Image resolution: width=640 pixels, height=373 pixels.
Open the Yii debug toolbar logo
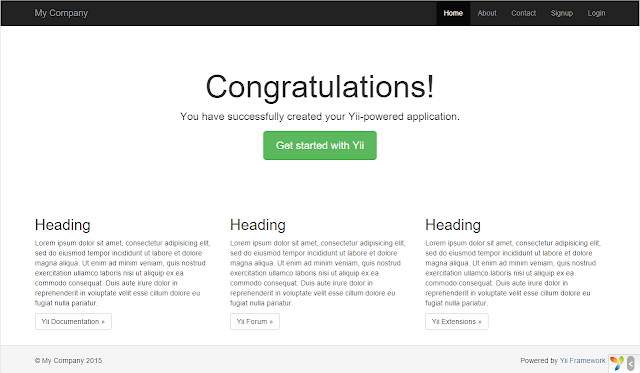[x=617, y=363]
